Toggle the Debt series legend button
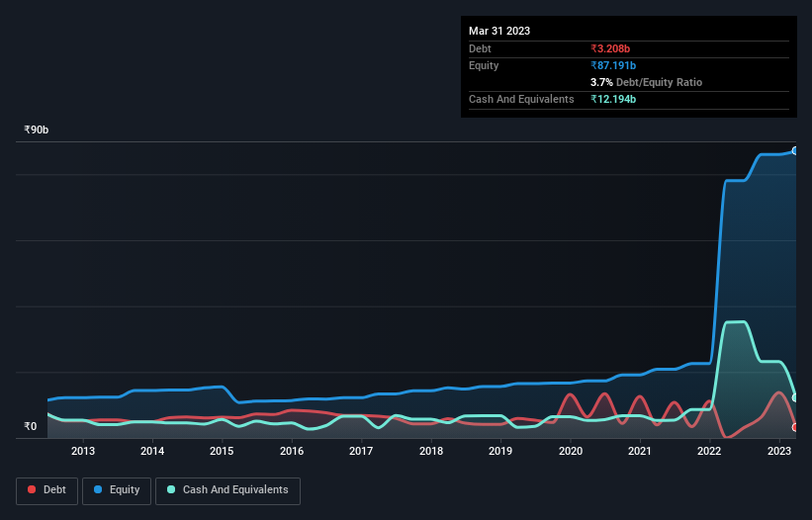This screenshot has width=812, height=520. pos(47,490)
